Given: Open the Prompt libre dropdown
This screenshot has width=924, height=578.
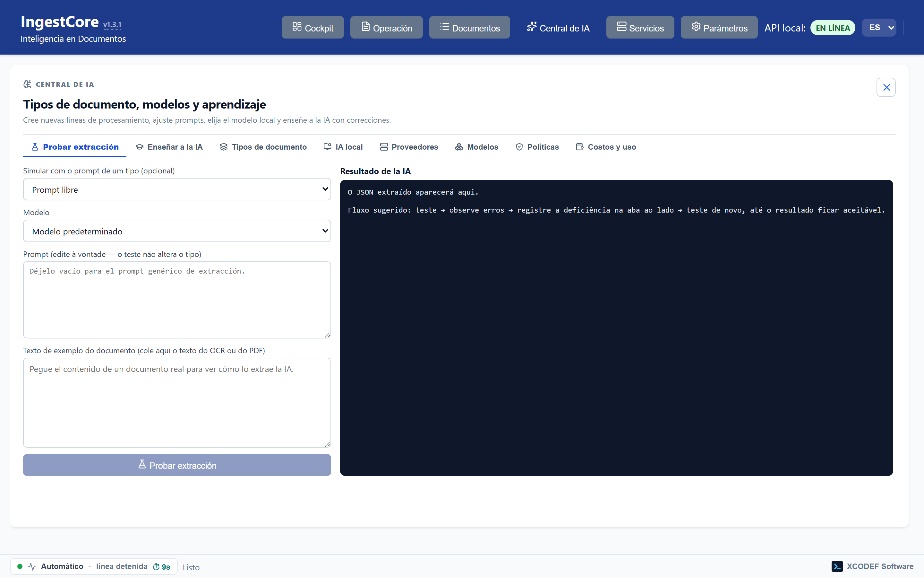Looking at the screenshot, I should point(177,189).
